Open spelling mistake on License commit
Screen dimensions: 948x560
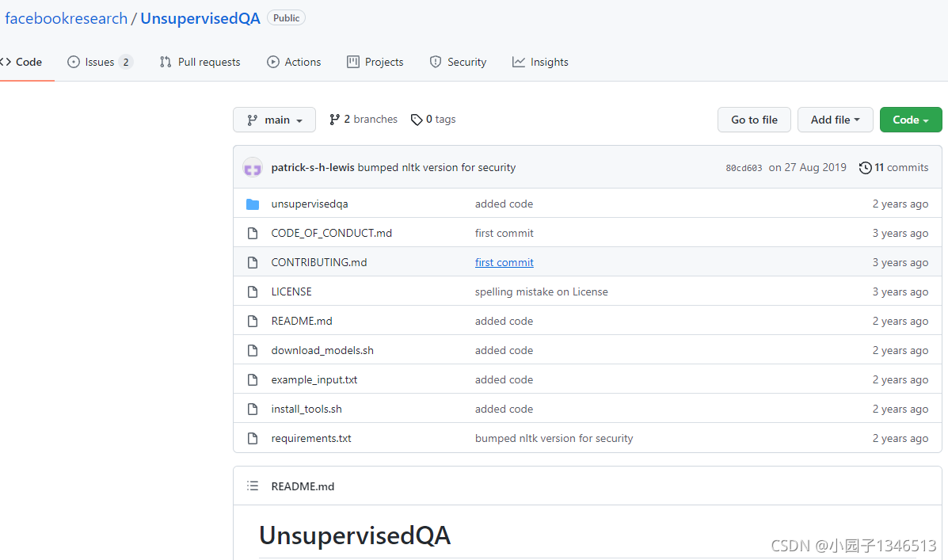(541, 291)
